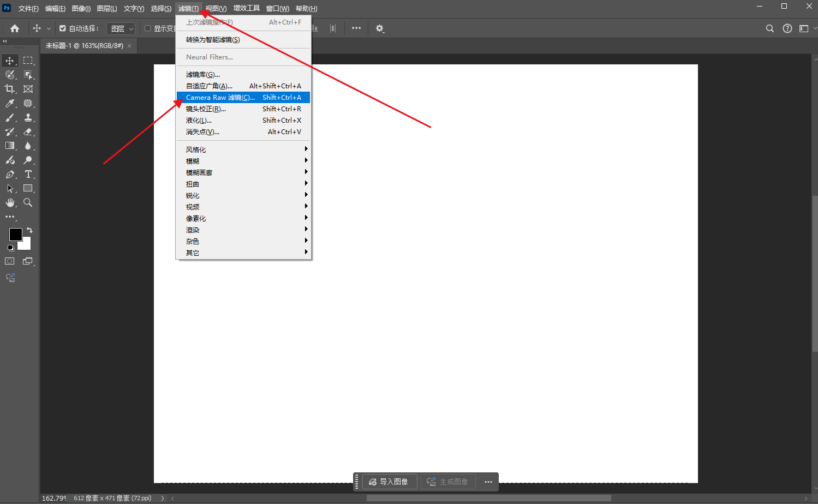Expand the 杂色 submenu
The image size is (818, 504).
pos(243,241)
